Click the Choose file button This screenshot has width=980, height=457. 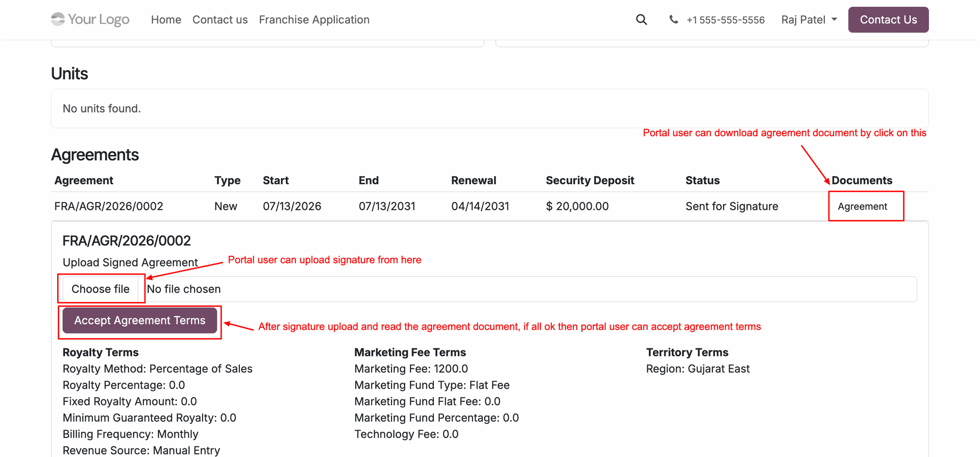point(101,289)
